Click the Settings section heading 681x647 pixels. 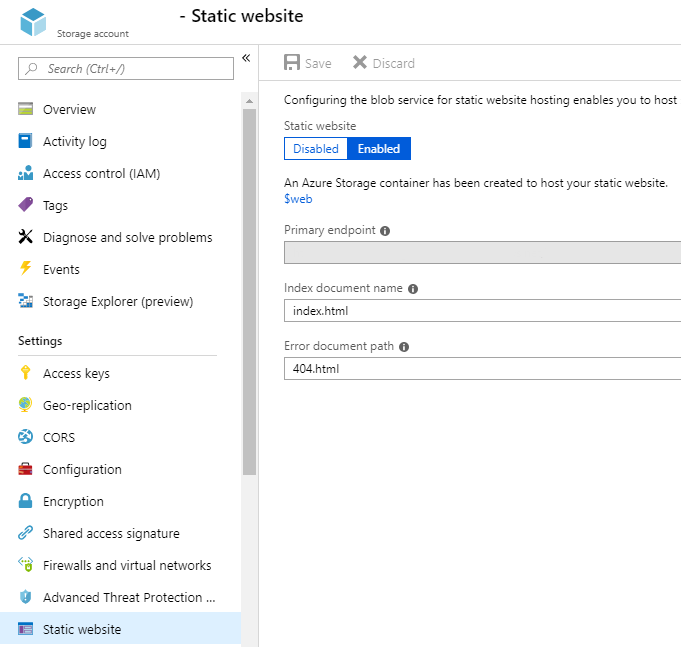(40, 341)
